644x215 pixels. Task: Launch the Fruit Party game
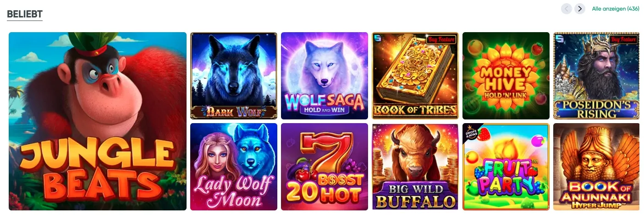506,167
